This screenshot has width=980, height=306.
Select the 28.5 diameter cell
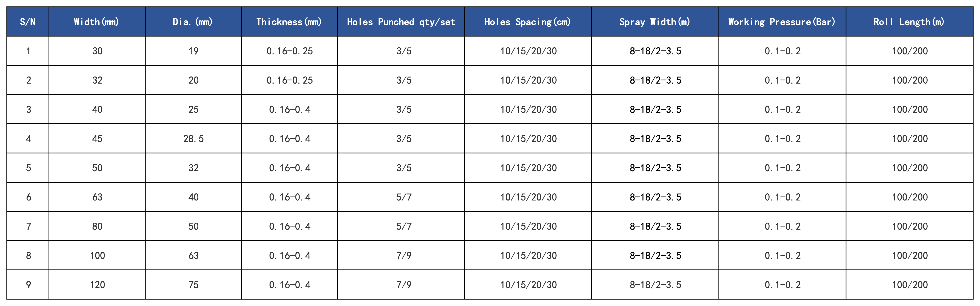click(x=193, y=139)
